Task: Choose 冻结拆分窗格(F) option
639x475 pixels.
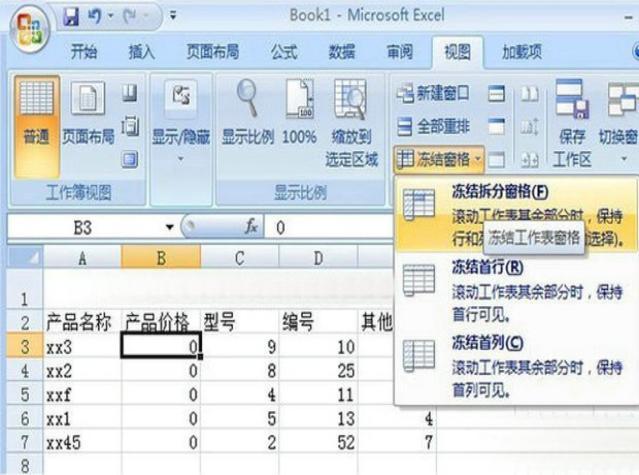Action: point(516,215)
